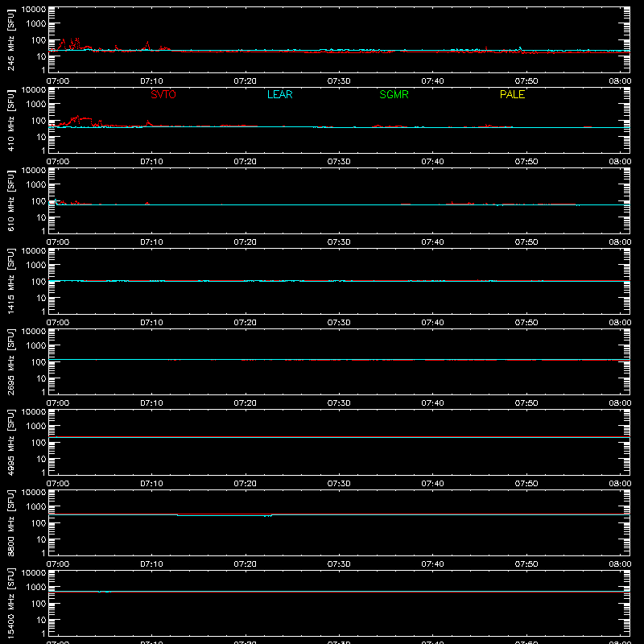
Task: Click the red burst plateau near 07:03 in 410 MHz plot
Action: click(x=85, y=118)
